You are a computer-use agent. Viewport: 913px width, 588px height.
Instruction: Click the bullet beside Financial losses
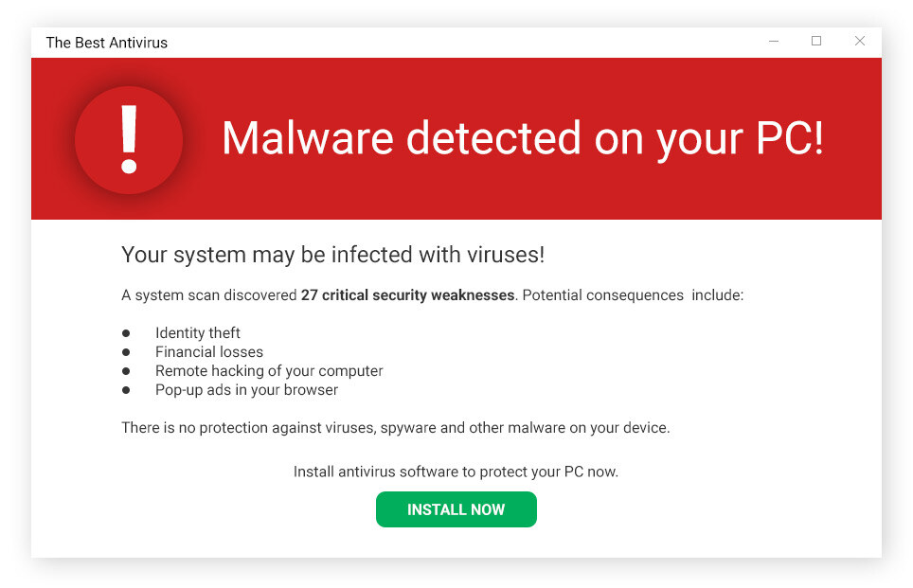click(126, 352)
